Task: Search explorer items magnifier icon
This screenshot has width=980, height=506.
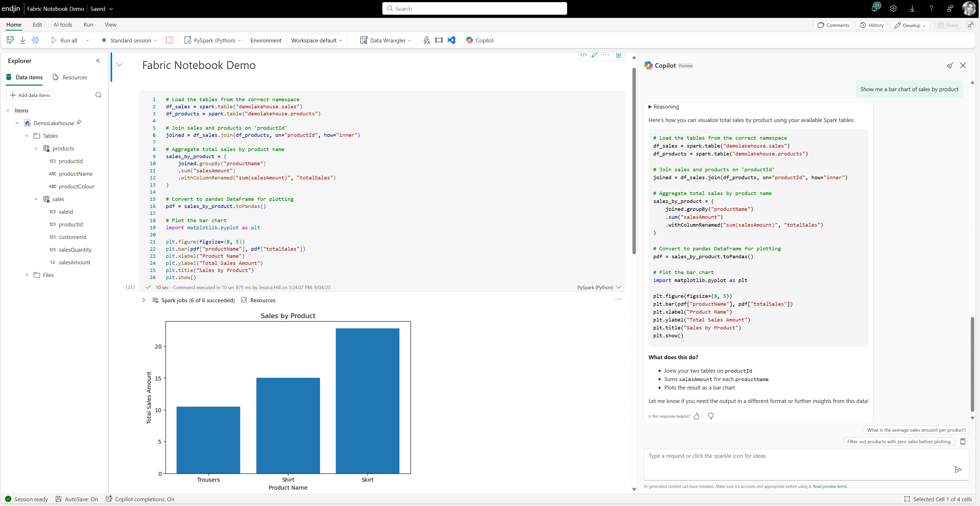Action: 98,95
